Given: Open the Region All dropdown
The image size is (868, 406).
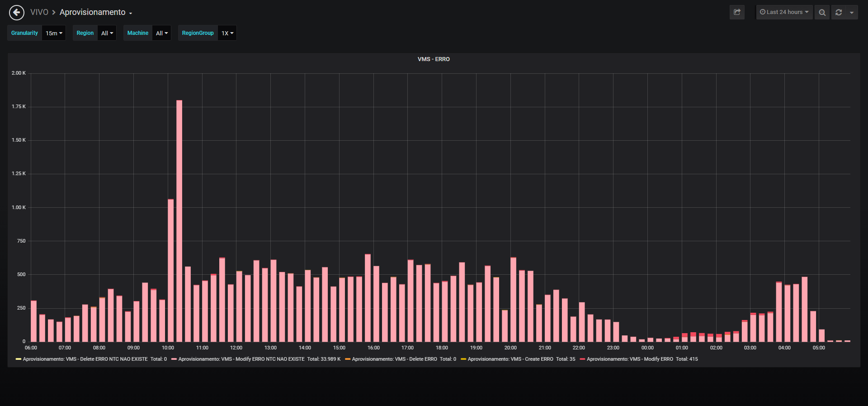Looking at the screenshot, I should [x=107, y=33].
